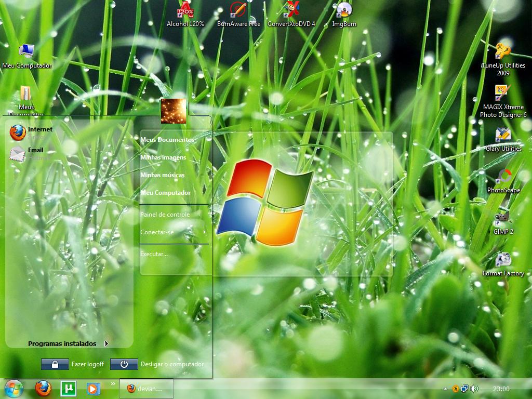Launch Firefox from the quick launch bar
This screenshot has width=532, height=399.
[44, 389]
